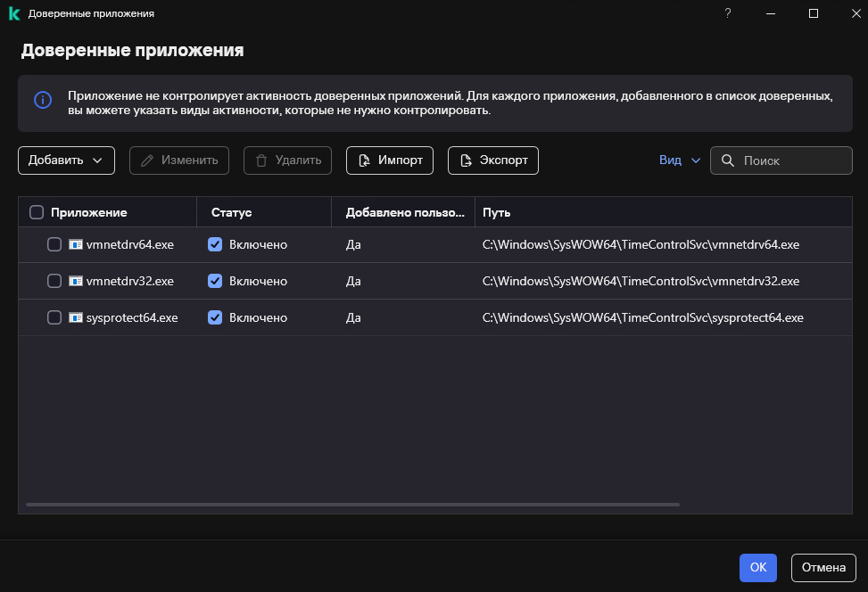Open the Добавить dropdown

tap(66, 160)
